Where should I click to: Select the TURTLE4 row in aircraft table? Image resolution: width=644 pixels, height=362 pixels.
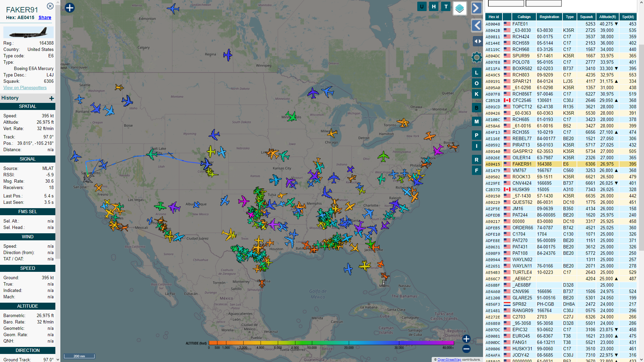point(561,272)
